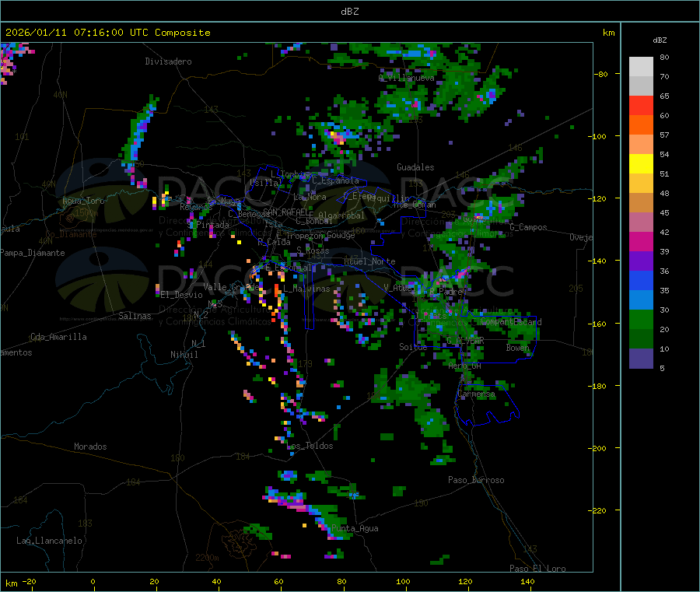This screenshot has height=592, width=700.
Task: Click the Agua_Toro location label
Action: (83, 201)
